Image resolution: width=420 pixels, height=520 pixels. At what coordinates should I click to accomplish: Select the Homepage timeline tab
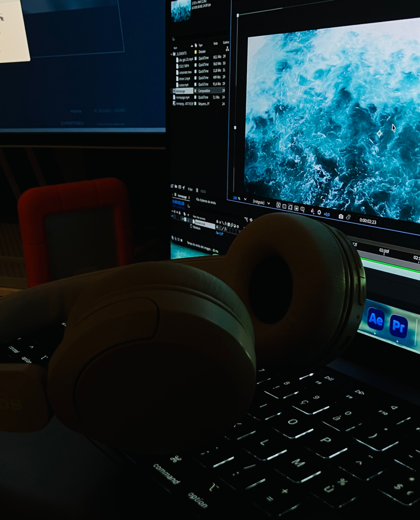coord(182,196)
